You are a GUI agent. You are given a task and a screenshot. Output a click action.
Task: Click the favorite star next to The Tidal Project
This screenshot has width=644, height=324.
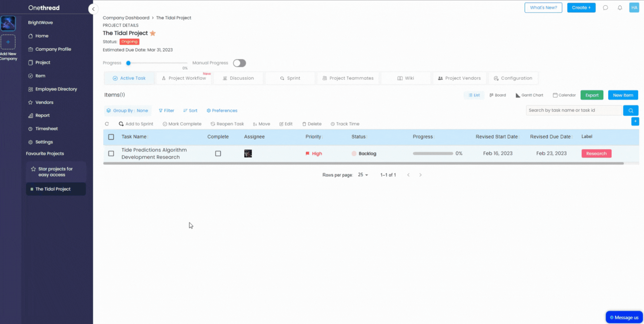pyautogui.click(x=153, y=33)
